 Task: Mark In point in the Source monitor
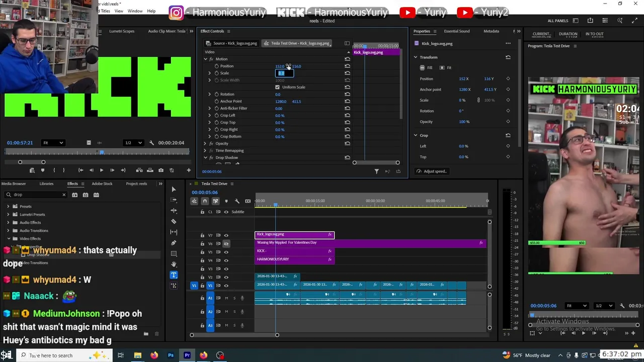pyautogui.click(x=54, y=170)
